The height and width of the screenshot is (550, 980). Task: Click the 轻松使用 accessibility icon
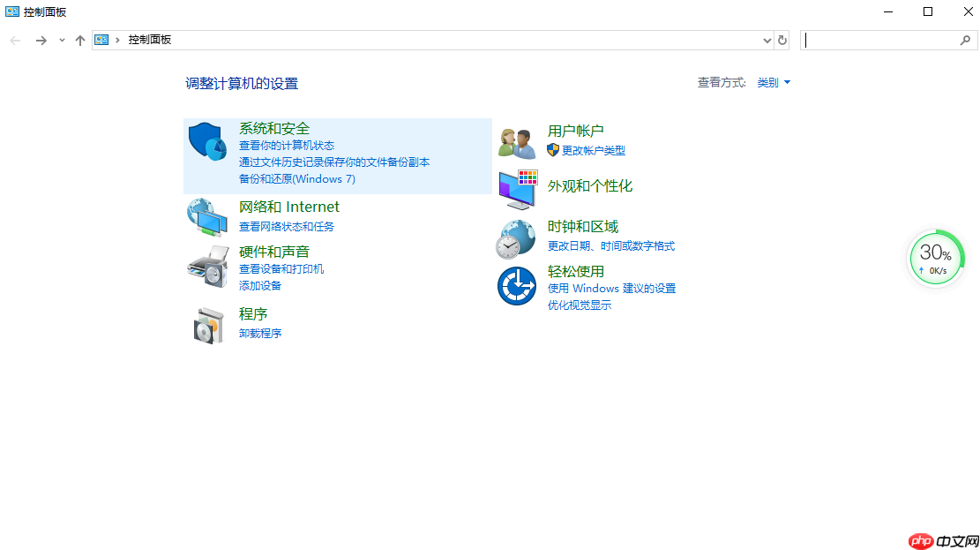point(516,285)
